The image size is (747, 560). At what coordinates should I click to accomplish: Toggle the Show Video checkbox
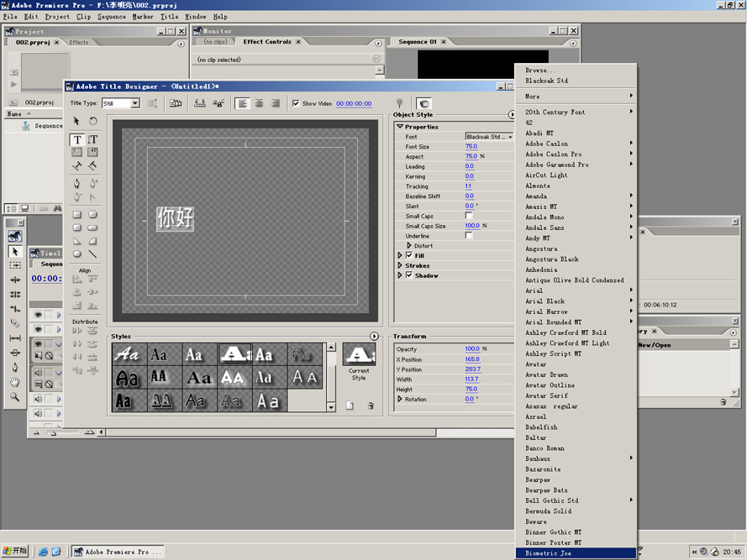click(296, 103)
